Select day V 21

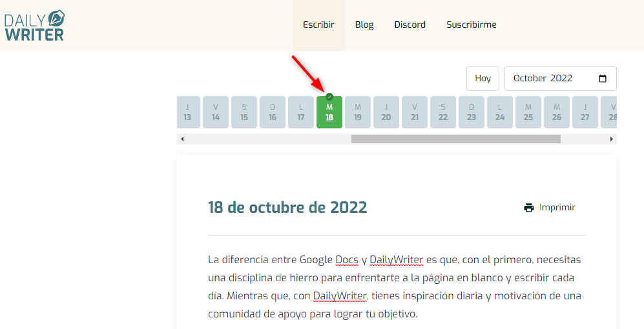click(x=415, y=112)
